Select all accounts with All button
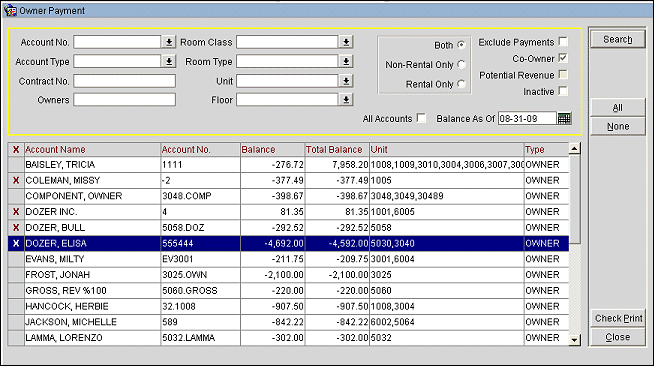654x366 pixels. point(618,108)
